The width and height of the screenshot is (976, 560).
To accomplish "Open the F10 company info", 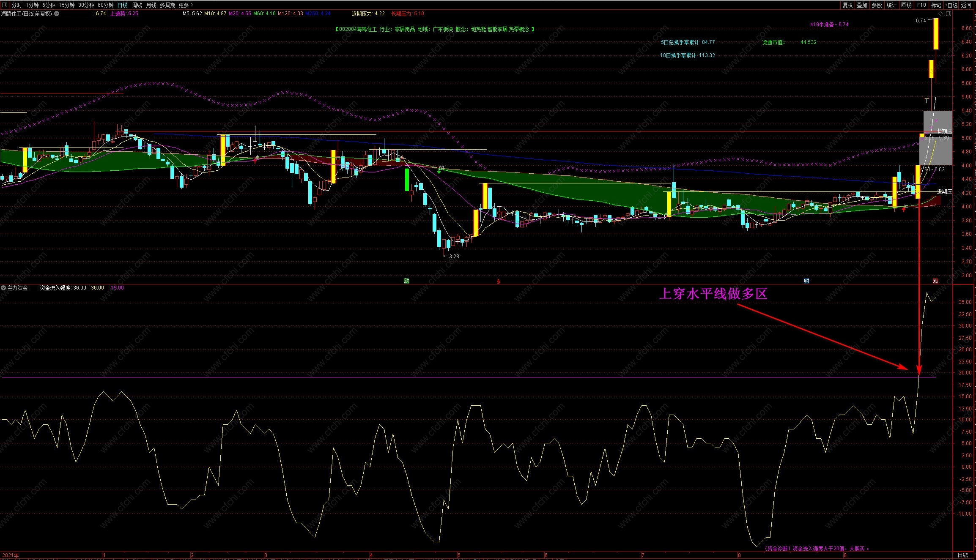I will pos(921,5).
